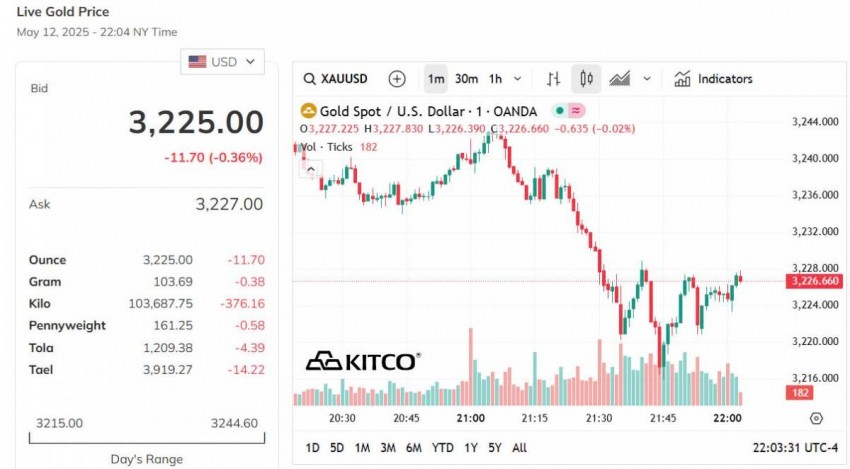Click the XAUUSD symbol search field
The width and height of the screenshot is (850, 469).
[x=344, y=79]
